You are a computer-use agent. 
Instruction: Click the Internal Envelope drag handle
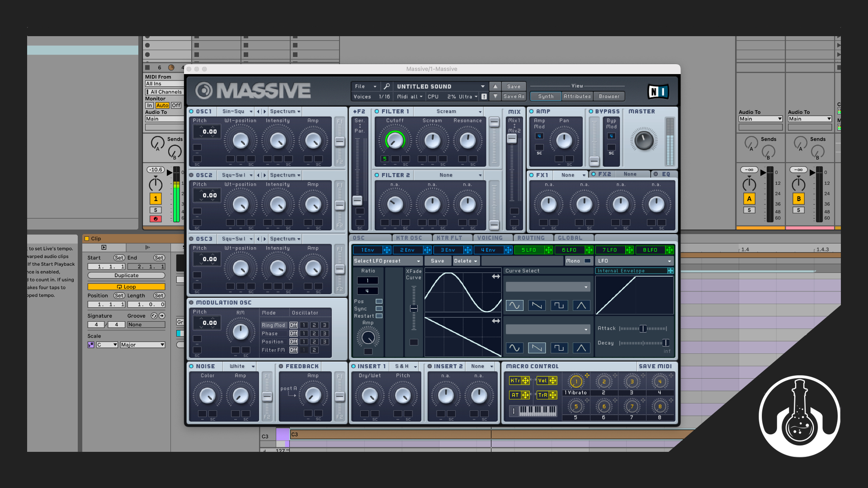[670, 271]
